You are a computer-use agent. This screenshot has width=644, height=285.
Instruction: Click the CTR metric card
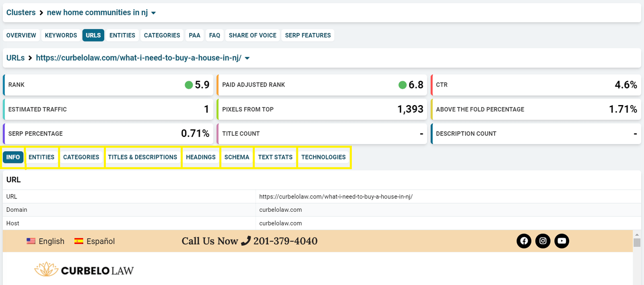(536, 85)
